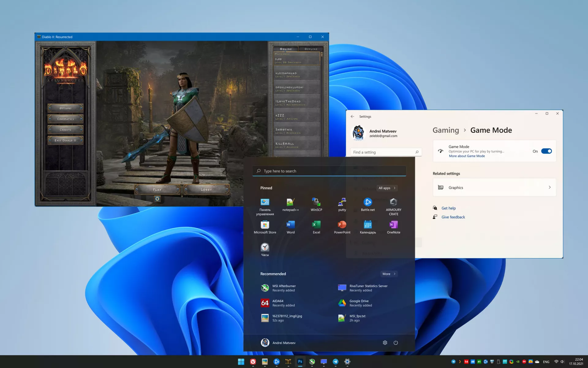
Task: Click Andrei Matveev account in Start menu
Action: (x=278, y=343)
